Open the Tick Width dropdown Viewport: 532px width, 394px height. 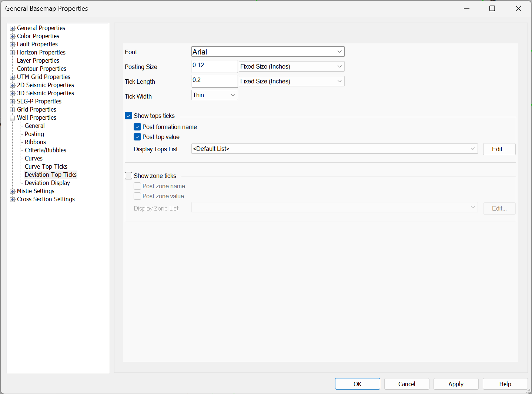[214, 95]
